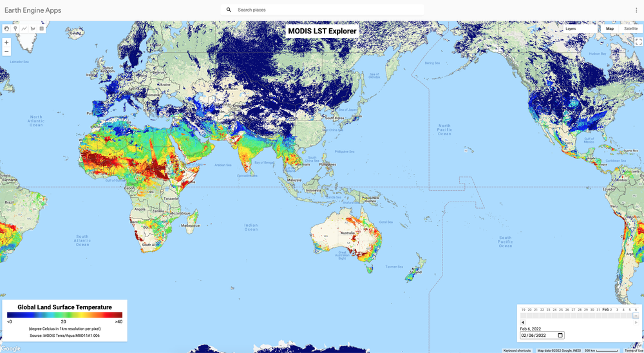Switch to the Map view
Image resolution: width=644 pixels, height=353 pixels.
click(609, 29)
